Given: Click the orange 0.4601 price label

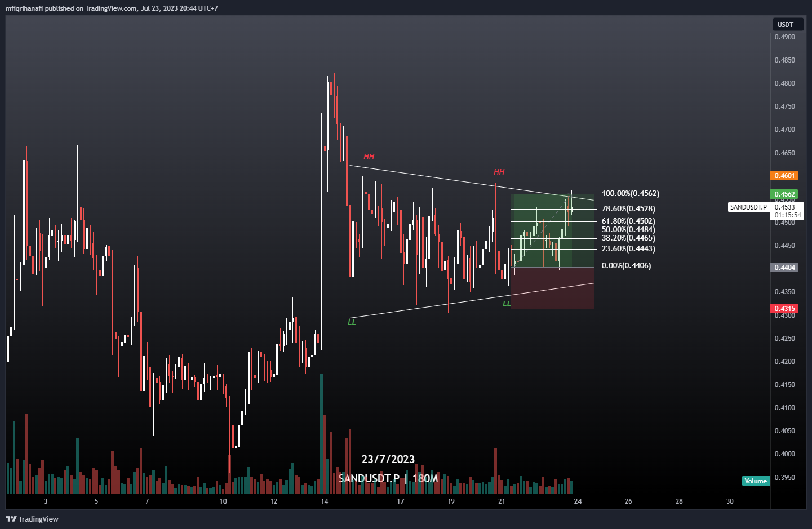Looking at the screenshot, I should [x=784, y=176].
